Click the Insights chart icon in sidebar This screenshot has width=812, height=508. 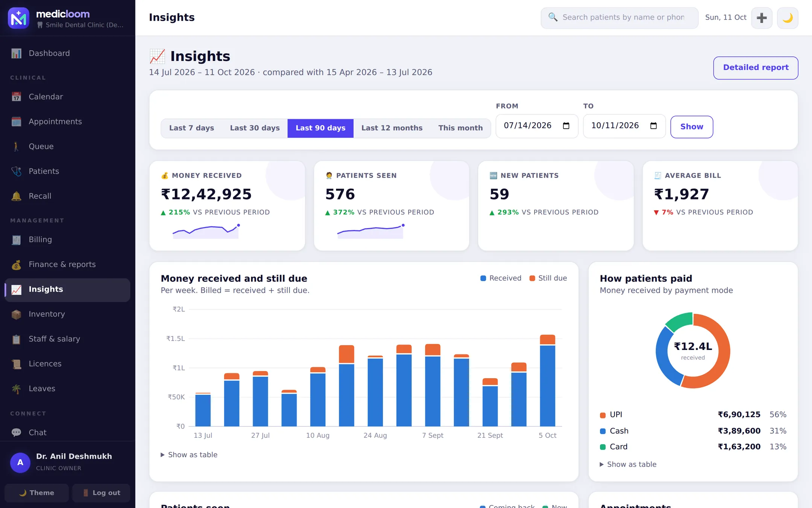(16, 289)
